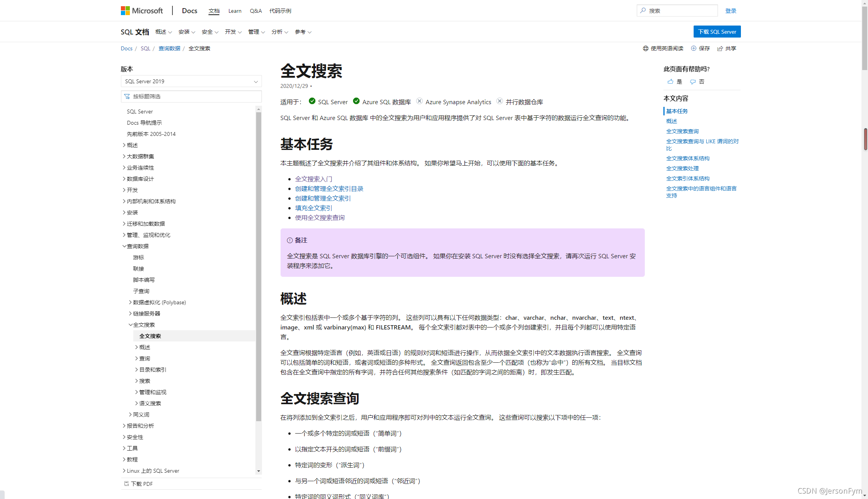This screenshot has height=499, width=868.
Task: Click the 登录 sign-in link
Action: pyautogui.click(x=731, y=11)
